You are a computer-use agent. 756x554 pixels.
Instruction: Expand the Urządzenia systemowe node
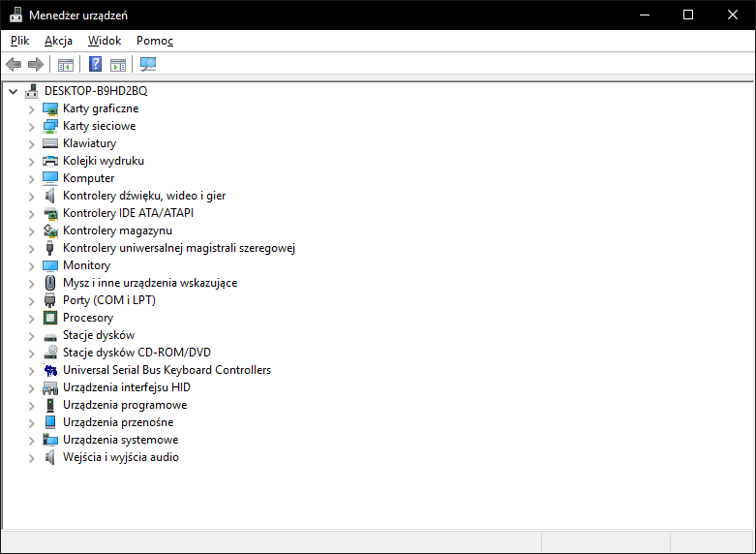31,441
